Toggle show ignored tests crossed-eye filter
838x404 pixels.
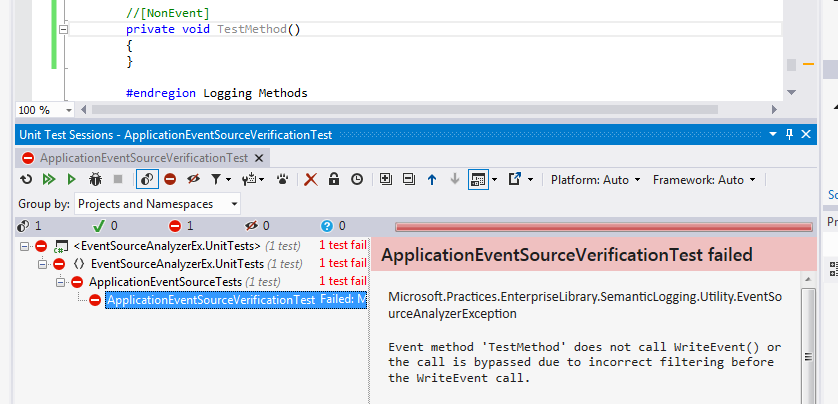[x=193, y=180]
